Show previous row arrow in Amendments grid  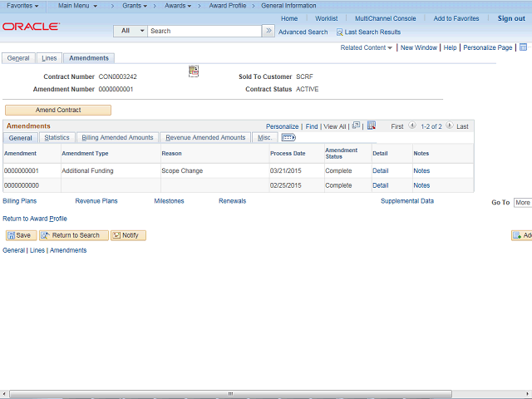coord(412,126)
